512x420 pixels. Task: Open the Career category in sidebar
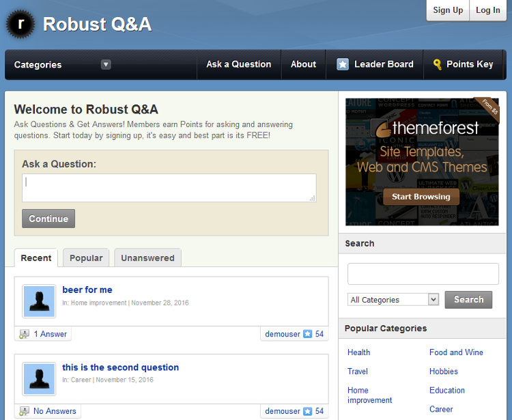pos(441,409)
